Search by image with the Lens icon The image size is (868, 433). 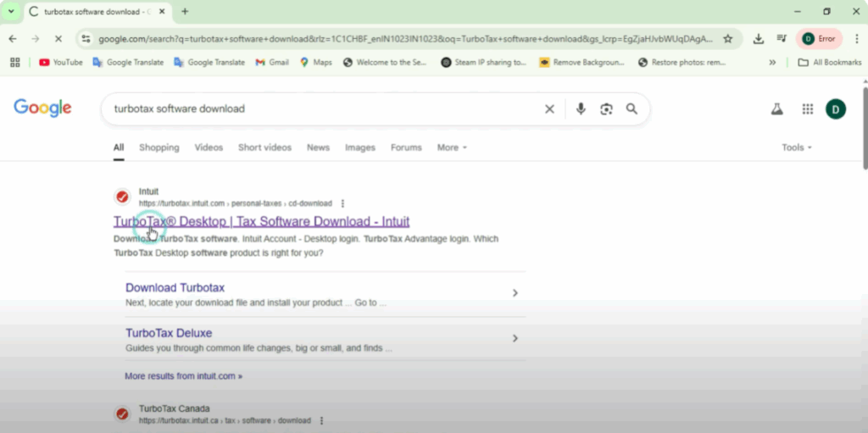point(606,109)
